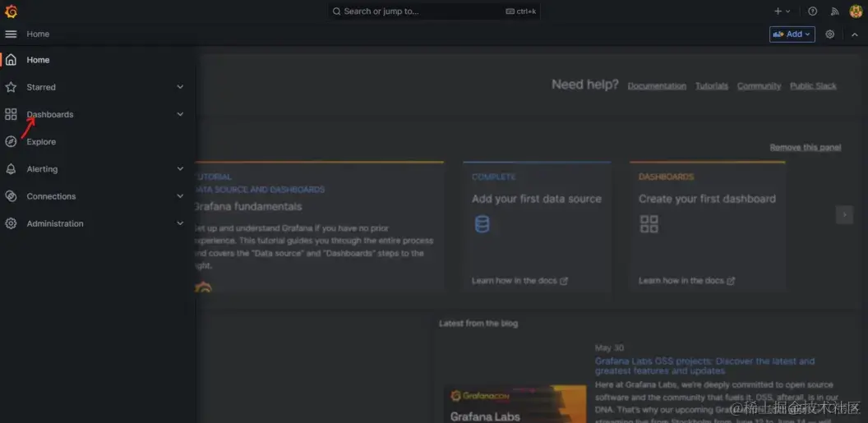Close the hamburger navigation menu

coord(11,34)
